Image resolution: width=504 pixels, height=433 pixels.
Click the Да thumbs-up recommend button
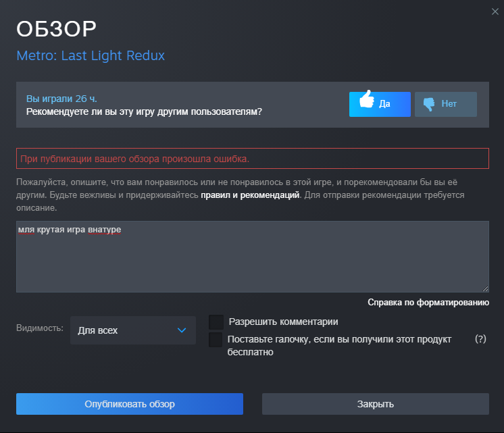coord(380,104)
